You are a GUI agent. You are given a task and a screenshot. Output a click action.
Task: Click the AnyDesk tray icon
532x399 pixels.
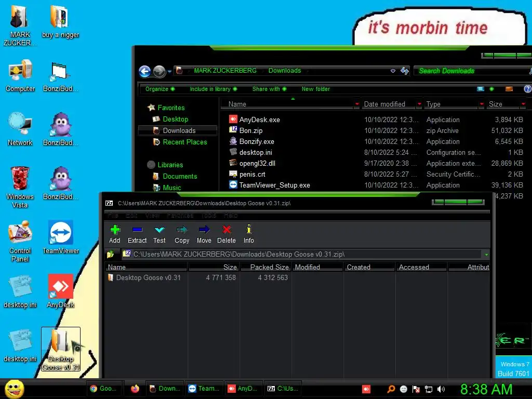366,389
